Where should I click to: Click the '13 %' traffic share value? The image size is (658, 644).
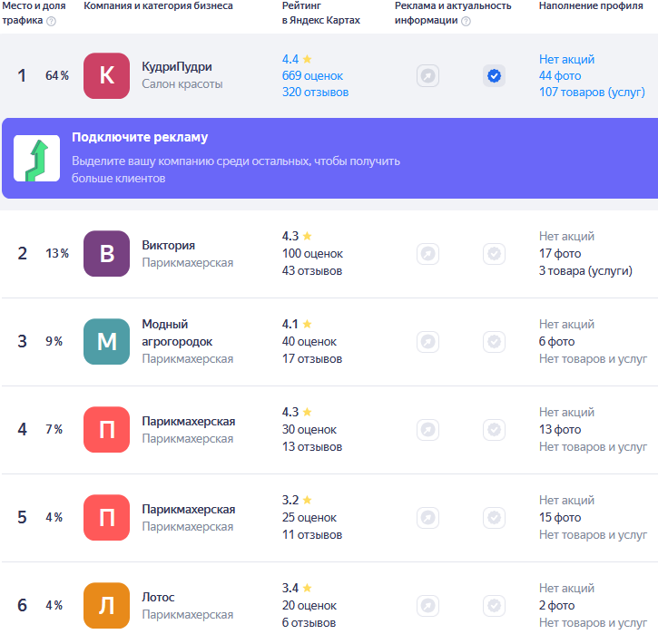click(x=57, y=254)
